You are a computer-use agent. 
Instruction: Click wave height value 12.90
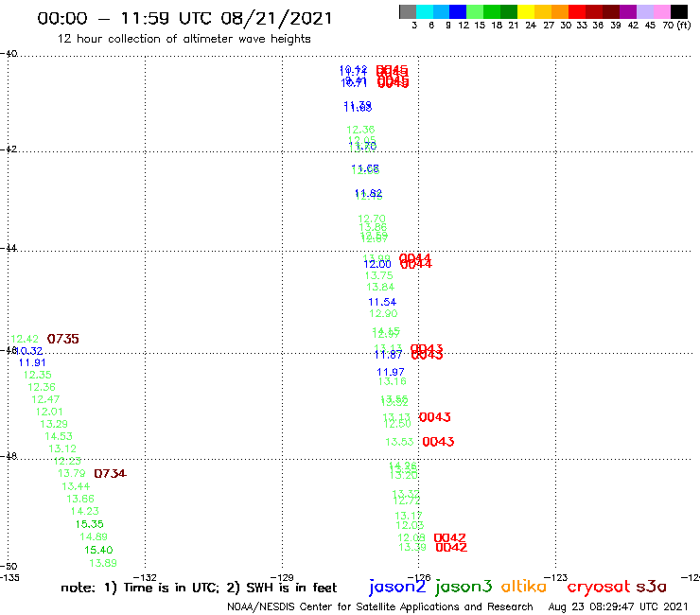click(383, 314)
